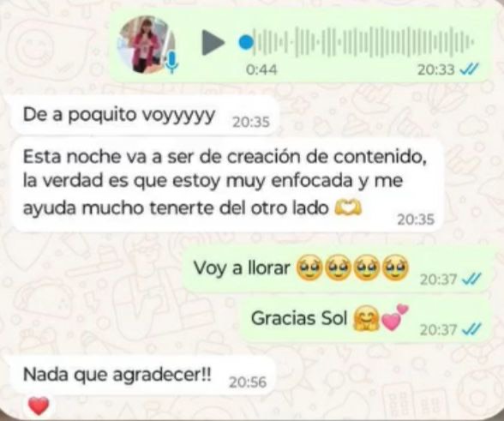The height and width of the screenshot is (421, 504).
Task: Click the red heart reaction below message
Action: [x=39, y=406]
